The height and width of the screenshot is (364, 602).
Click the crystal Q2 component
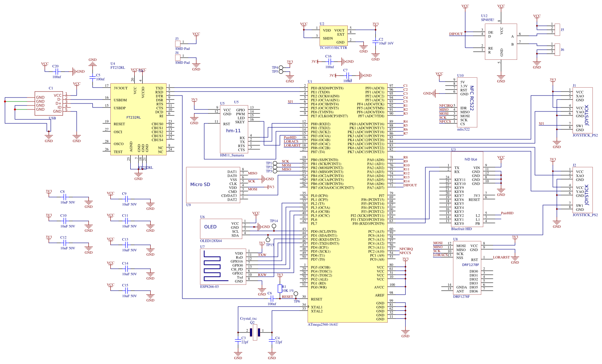click(x=255, y=331)
